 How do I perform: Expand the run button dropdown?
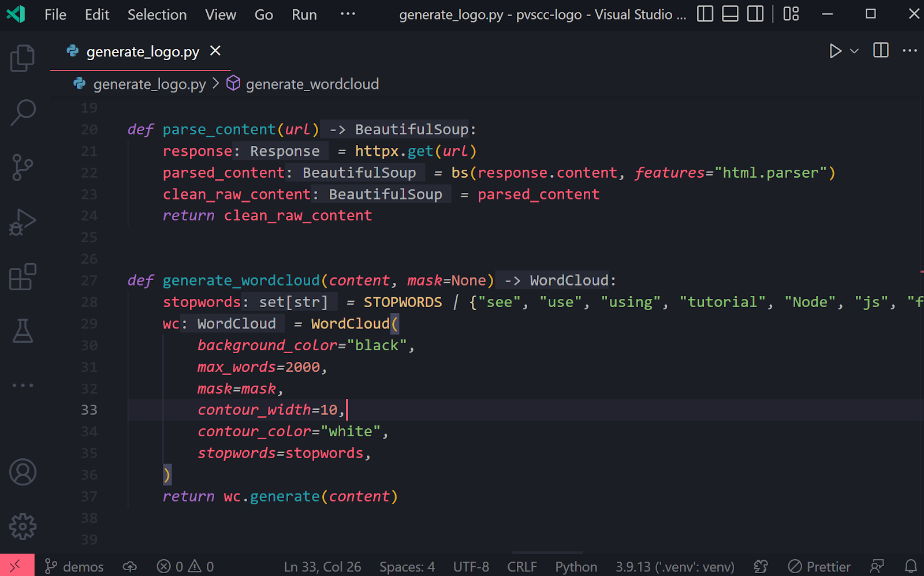point(853,51)
